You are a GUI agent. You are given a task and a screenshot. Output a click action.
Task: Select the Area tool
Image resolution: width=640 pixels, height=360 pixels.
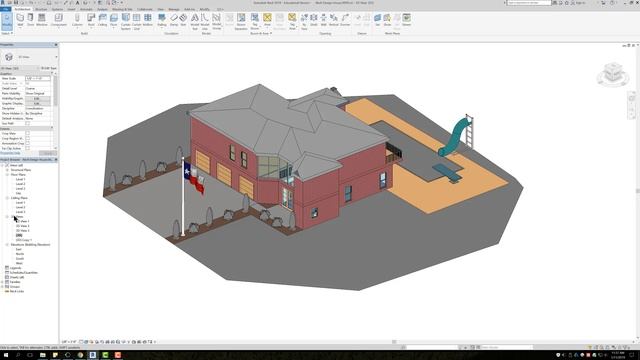(267, 20)
